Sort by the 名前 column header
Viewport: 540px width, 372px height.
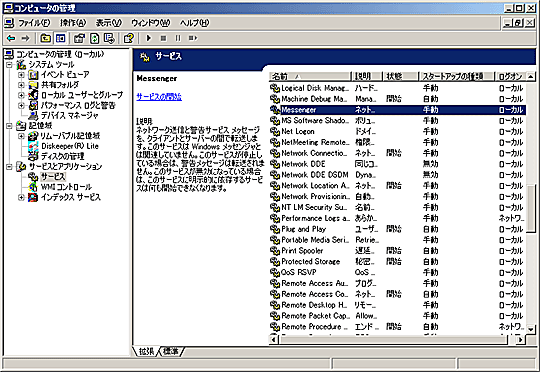[310, 76]
